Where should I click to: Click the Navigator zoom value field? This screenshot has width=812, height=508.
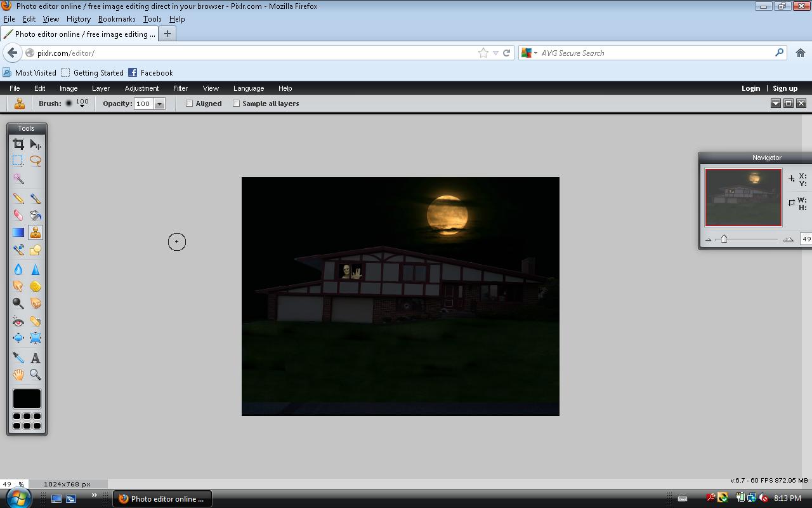[806, 239]
